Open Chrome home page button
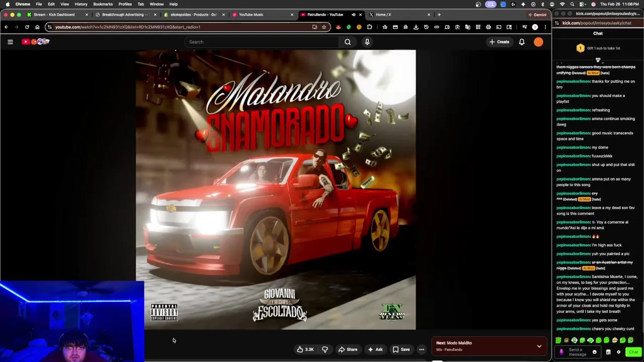 [37, 27]
